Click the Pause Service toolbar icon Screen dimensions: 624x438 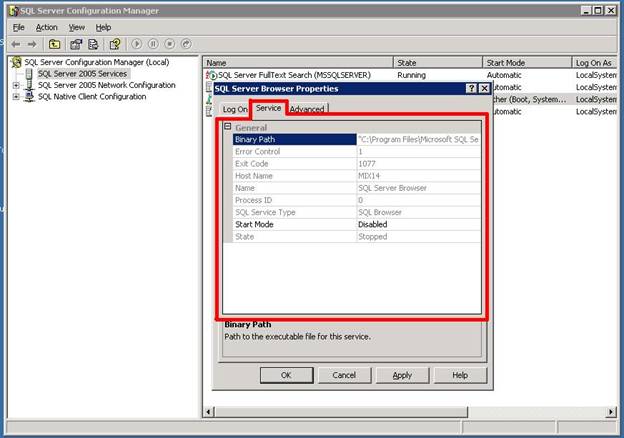pyautogui.click(x=153, y=44)
